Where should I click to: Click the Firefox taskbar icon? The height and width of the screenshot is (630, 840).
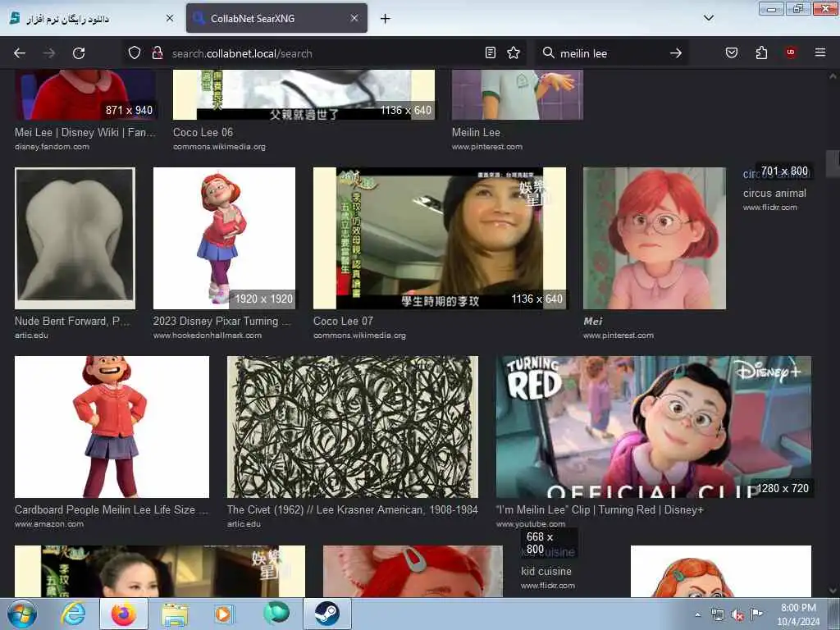tap(123, 614)
